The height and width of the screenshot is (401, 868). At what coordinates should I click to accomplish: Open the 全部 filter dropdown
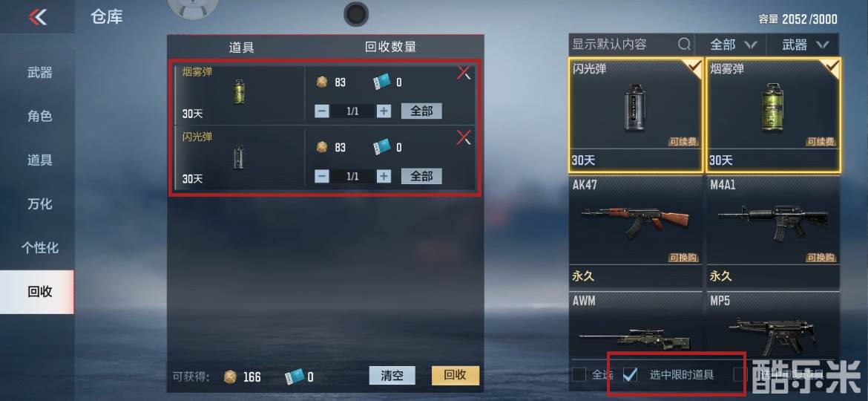click(x=732, y=45)
